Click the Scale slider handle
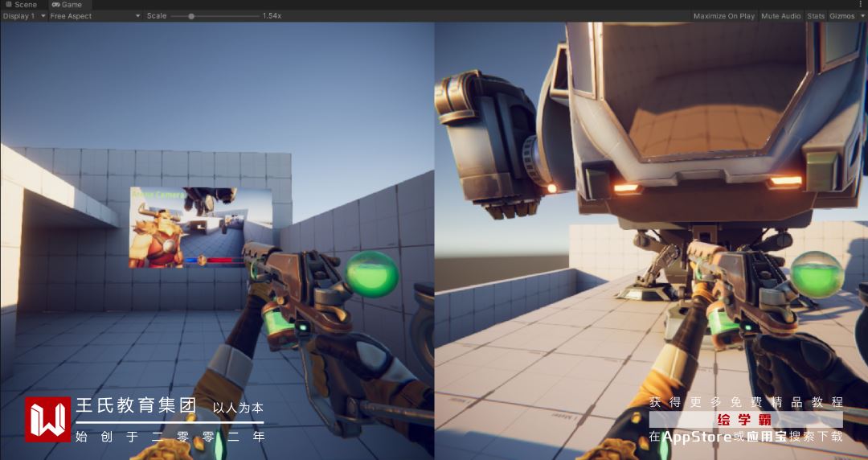868x460 pixels. tap(191, 16)
